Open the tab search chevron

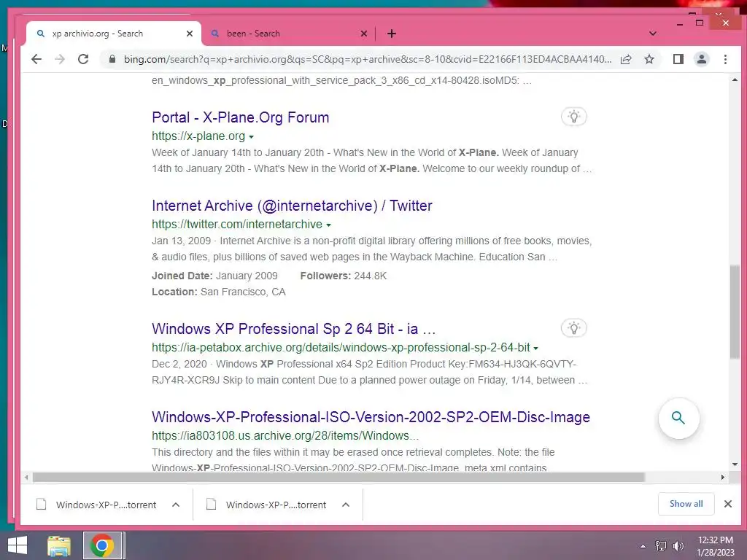653,34
